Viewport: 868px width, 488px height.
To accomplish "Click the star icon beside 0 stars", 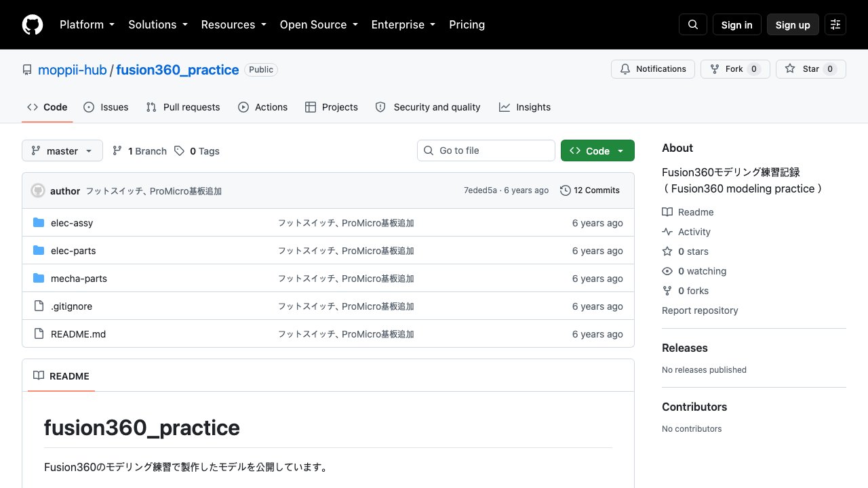I will (667, 251).
